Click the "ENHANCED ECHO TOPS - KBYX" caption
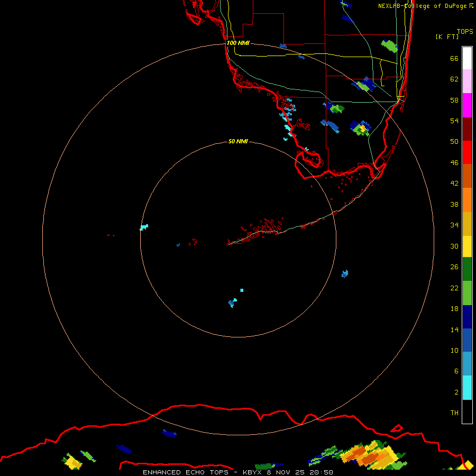The width and height of the screenshot is (476, 476). pos(204,472)
